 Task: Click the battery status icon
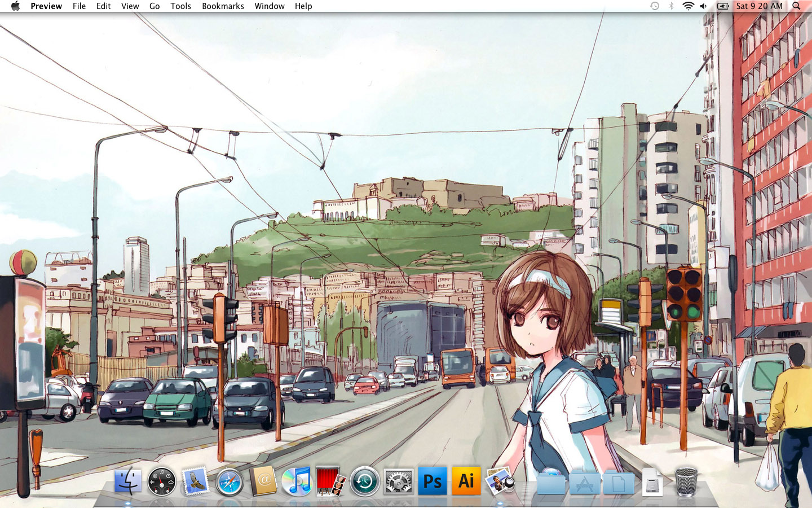(723, 6)
